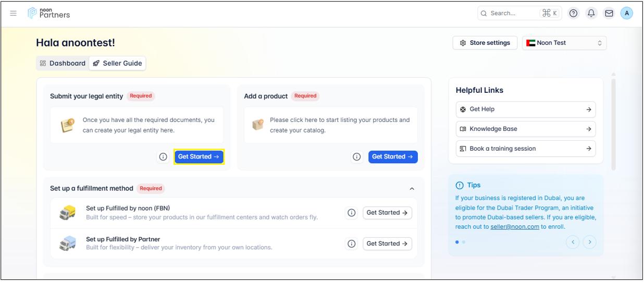
Task: Go to the previous tip
Action: (x=573, y=242)
